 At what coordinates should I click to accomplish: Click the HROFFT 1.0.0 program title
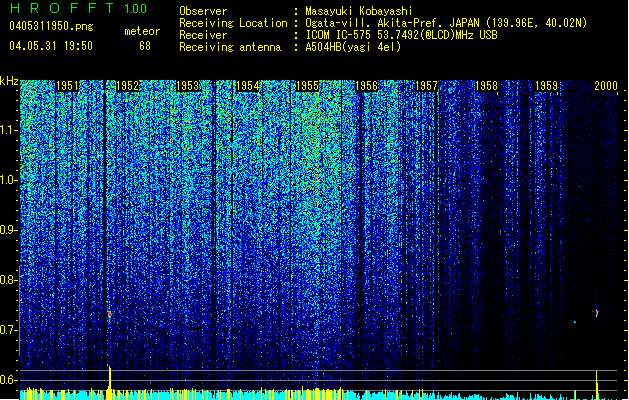[x=79, y=8]
